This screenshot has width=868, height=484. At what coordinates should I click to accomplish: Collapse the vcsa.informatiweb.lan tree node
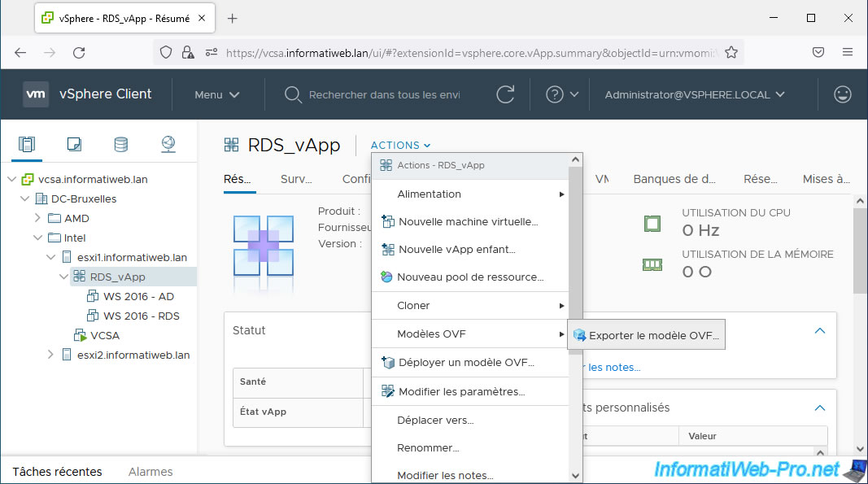11,180
